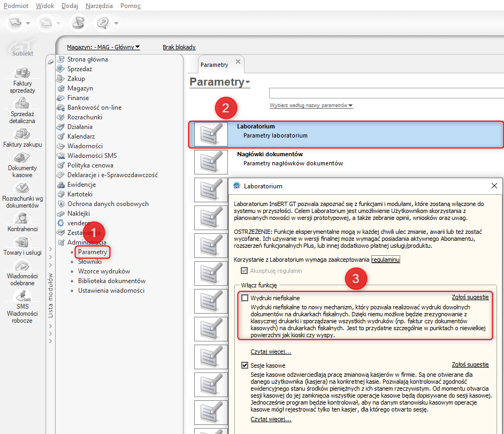Open the Dokumenty kasowe shortcut icon
Image resolution: width=504 pixels, height=434 pixels.
coord(22,157)
